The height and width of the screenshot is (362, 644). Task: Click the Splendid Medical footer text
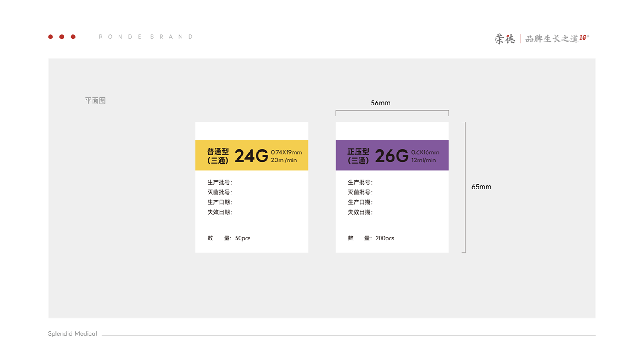(72, 334)
